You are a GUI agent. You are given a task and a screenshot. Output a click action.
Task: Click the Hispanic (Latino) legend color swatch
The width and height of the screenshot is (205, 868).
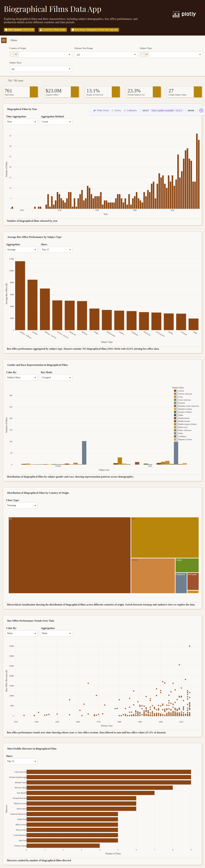click(x=175, y=439)
